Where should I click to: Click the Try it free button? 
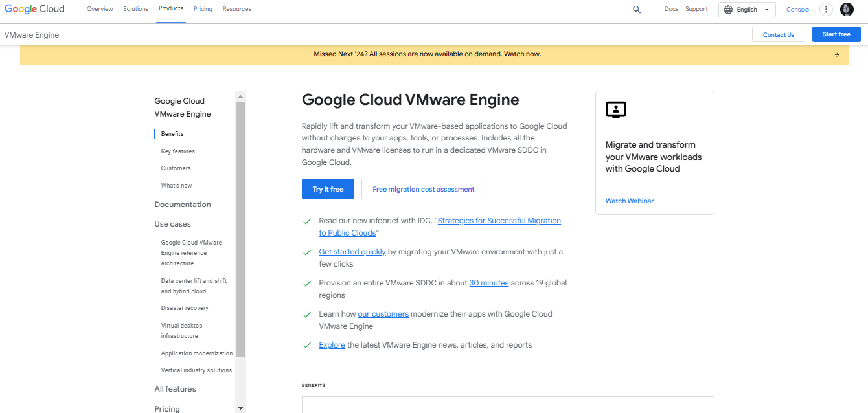328,189
